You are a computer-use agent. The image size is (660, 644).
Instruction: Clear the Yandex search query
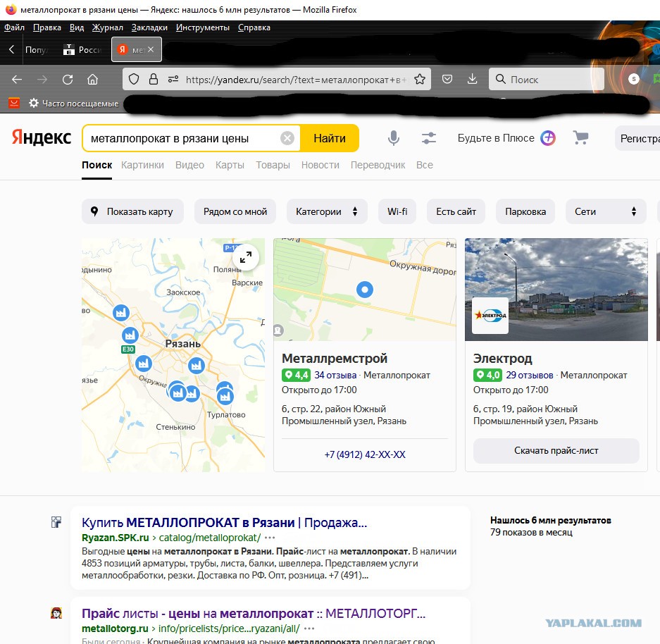[x=287, y=138]
